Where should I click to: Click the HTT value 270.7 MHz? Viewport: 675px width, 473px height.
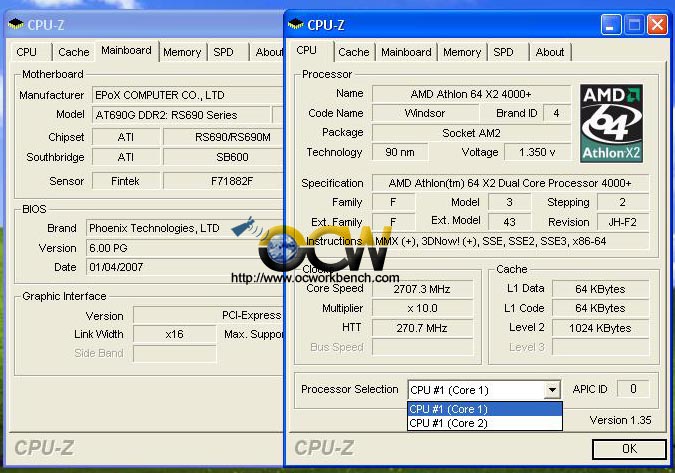422,328
